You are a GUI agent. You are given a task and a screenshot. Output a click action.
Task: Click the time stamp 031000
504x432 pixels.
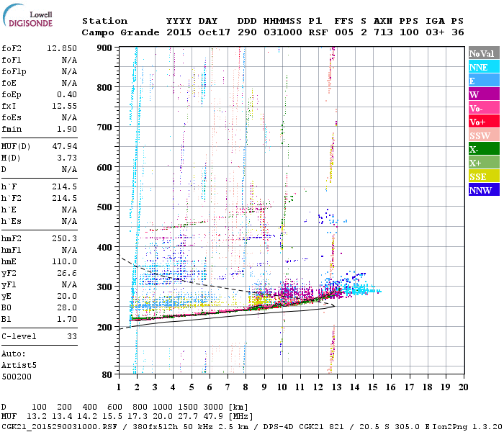coord(282,32)
